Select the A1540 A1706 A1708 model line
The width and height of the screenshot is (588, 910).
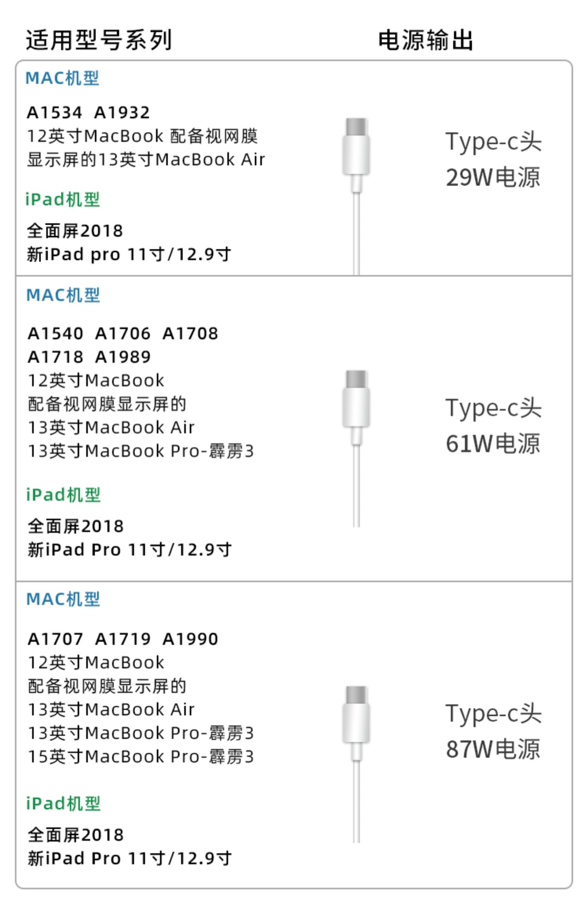tap(123, 334)
